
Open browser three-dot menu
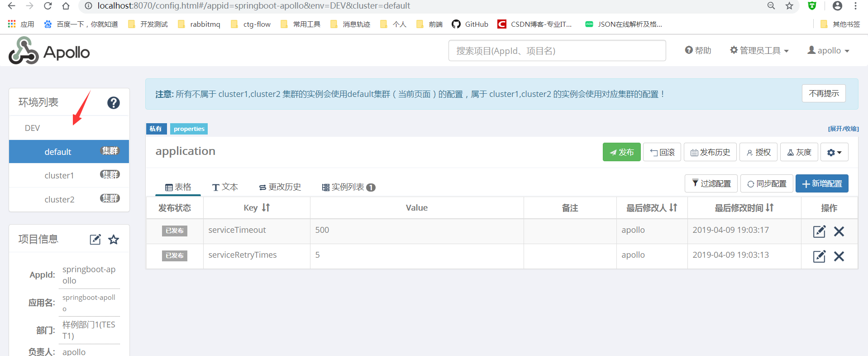pyautogui.click(x=855, y=6)
